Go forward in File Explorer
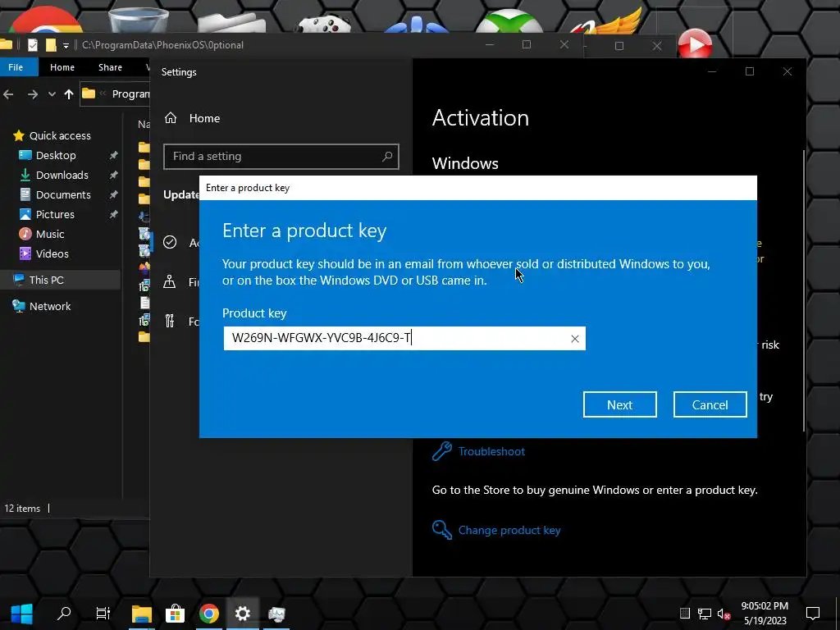This screenshot has width=840, height=630. tap(33, 95)
